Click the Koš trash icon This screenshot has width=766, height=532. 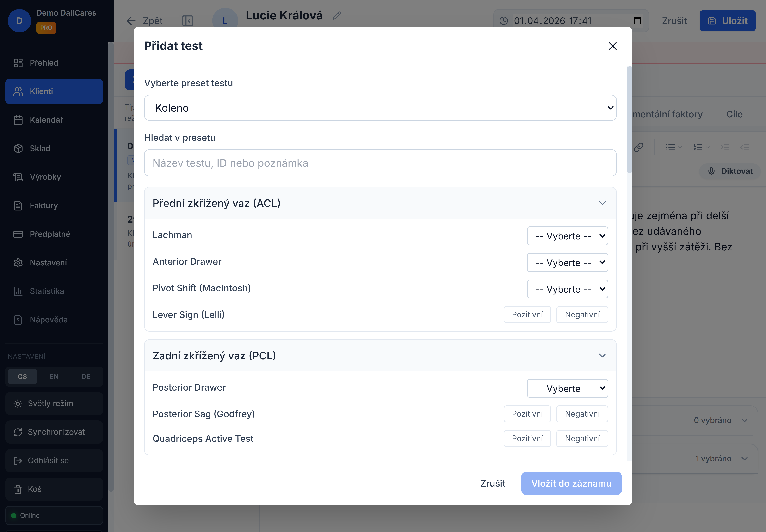18,489
